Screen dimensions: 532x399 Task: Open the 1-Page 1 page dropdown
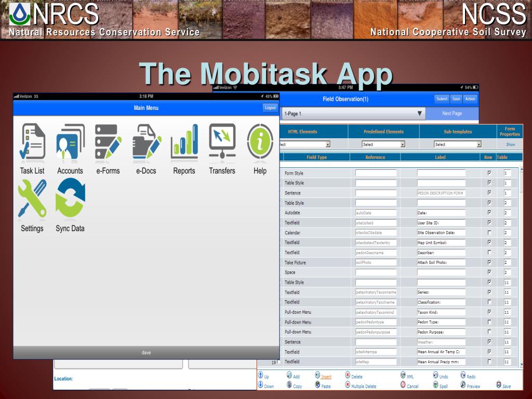(x=353, y=113)
